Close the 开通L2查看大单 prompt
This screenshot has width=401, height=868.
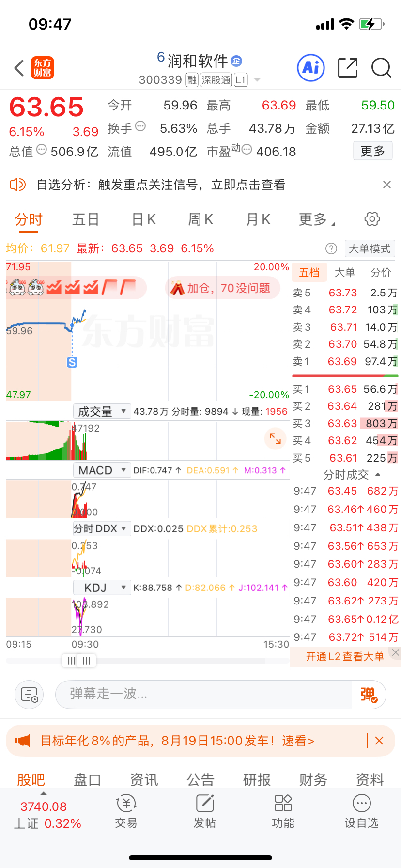396,652
